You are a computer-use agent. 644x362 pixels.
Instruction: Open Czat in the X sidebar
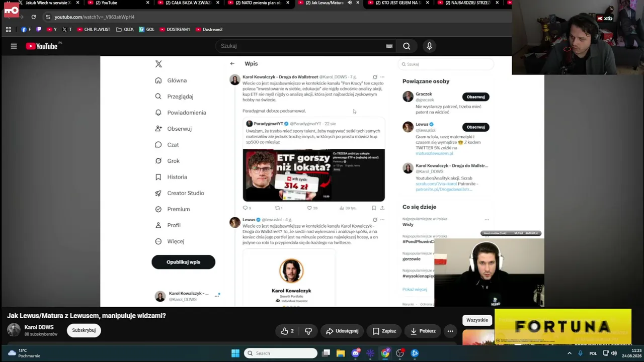[x=167, y=145]
